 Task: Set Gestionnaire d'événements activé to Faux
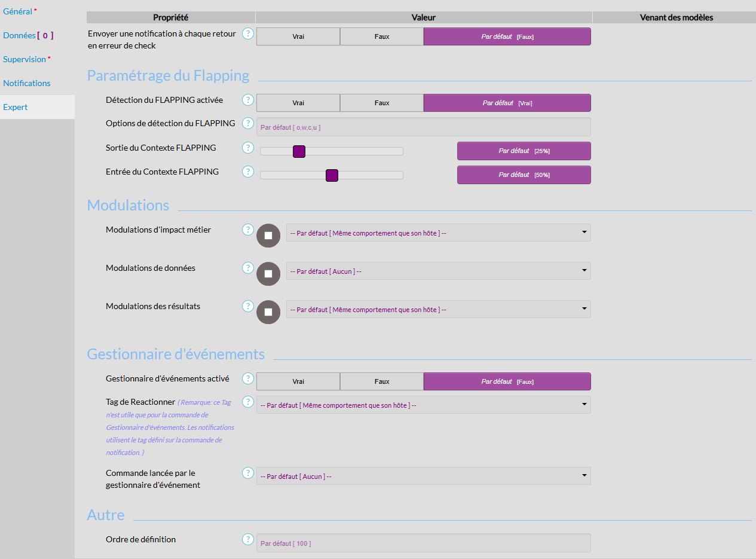pos(381,381)
